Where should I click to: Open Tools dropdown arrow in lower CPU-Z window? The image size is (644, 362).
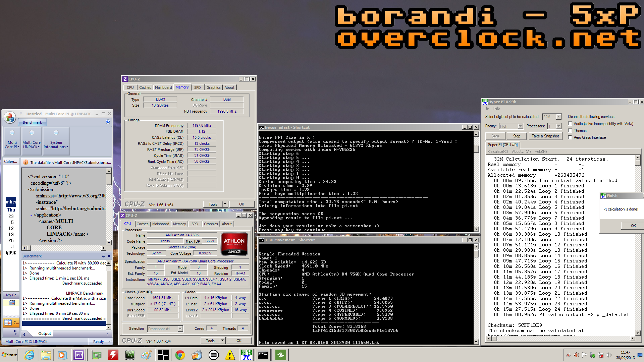tap(222, 341)
